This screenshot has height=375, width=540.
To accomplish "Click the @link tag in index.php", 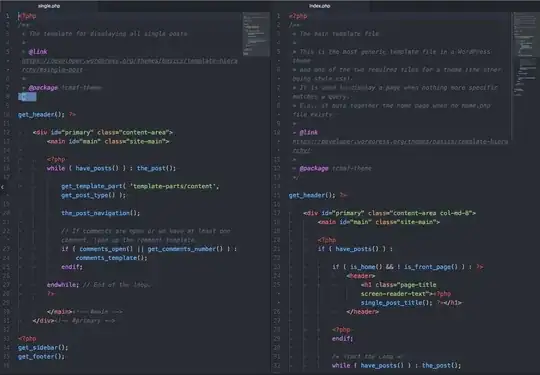I will [309, 132].
